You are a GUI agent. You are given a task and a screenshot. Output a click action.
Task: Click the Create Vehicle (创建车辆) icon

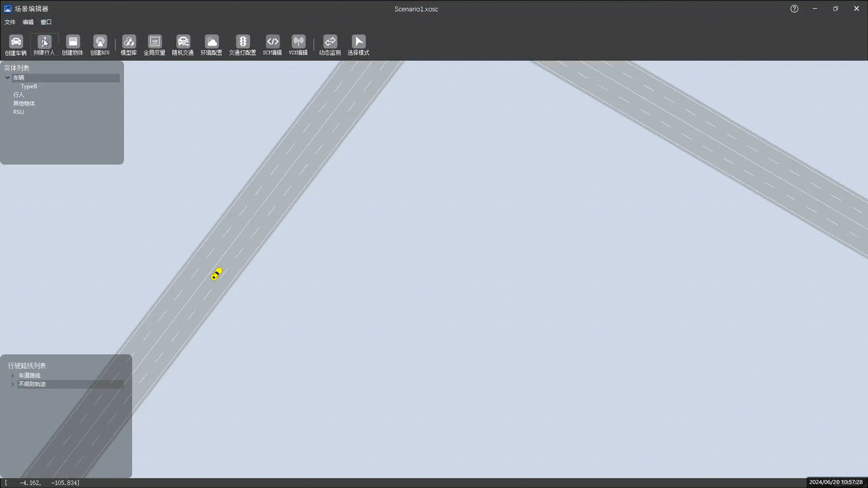pyautogui.click(x=16, y=42)
